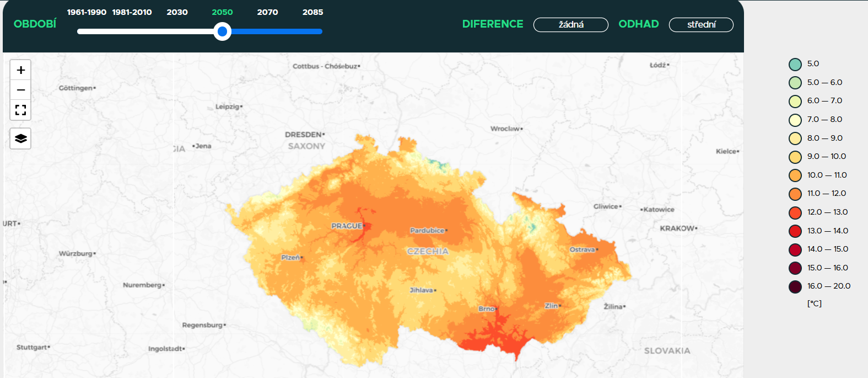Zoom in on the map
The height and width of the screenshot is (378, 868).
21,70
